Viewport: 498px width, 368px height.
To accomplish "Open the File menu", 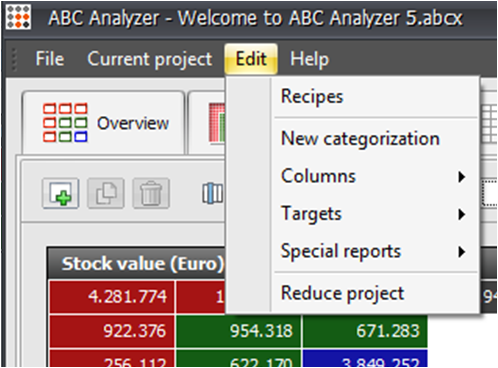I will (x=50, y=59).
